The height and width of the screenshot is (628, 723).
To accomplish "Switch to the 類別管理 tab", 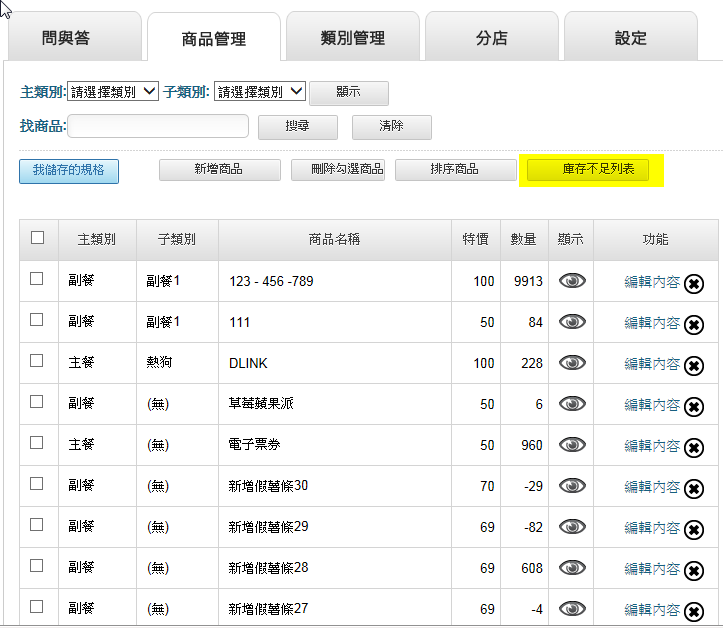I will pos(353,38).
